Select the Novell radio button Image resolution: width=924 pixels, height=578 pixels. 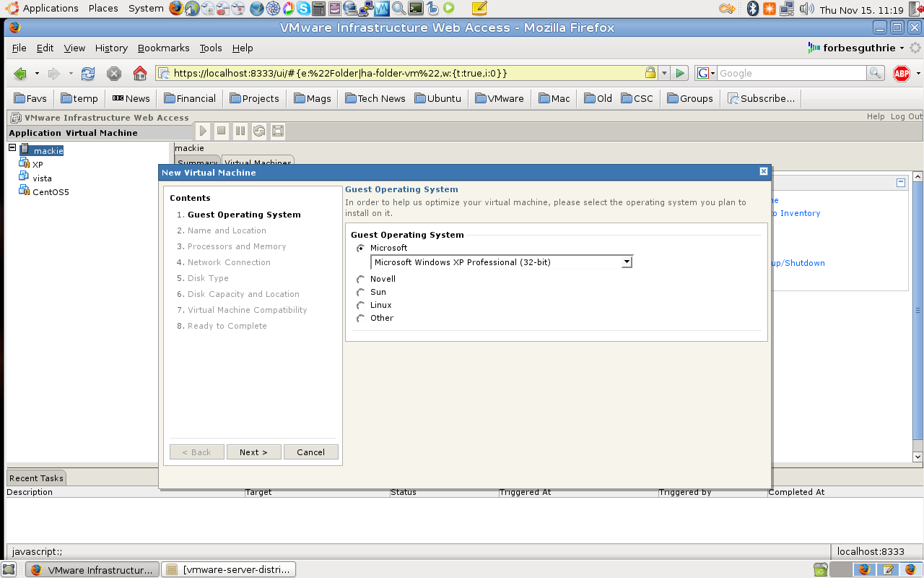click(361, 280)
